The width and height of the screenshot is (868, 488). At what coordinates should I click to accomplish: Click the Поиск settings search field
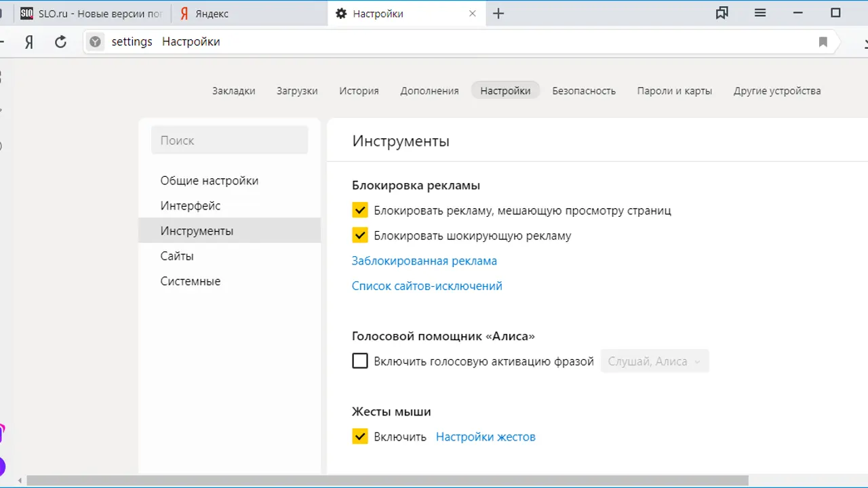pos(229,140)
